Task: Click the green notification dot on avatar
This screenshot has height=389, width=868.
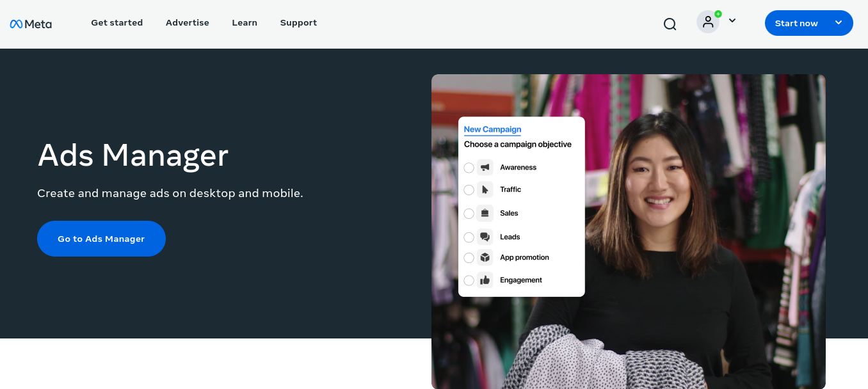Action: [x=718, y=13]
